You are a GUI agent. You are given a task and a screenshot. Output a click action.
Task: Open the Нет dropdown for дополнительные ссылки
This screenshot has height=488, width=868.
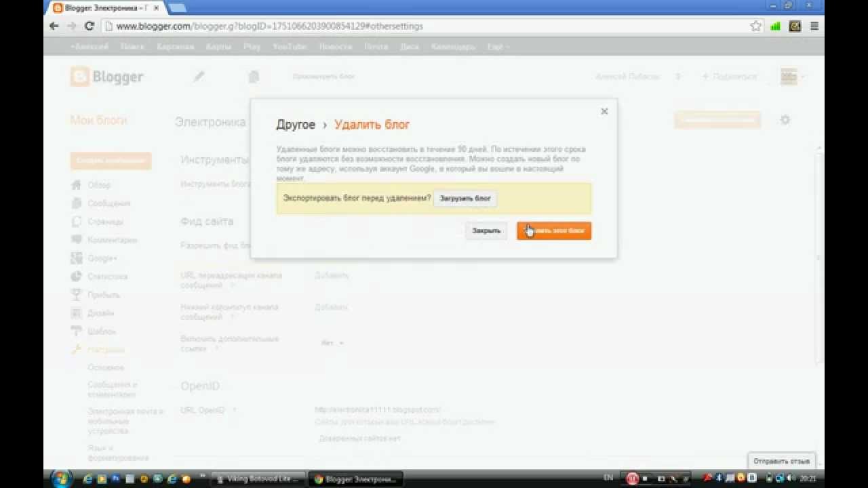click(332, 343)
